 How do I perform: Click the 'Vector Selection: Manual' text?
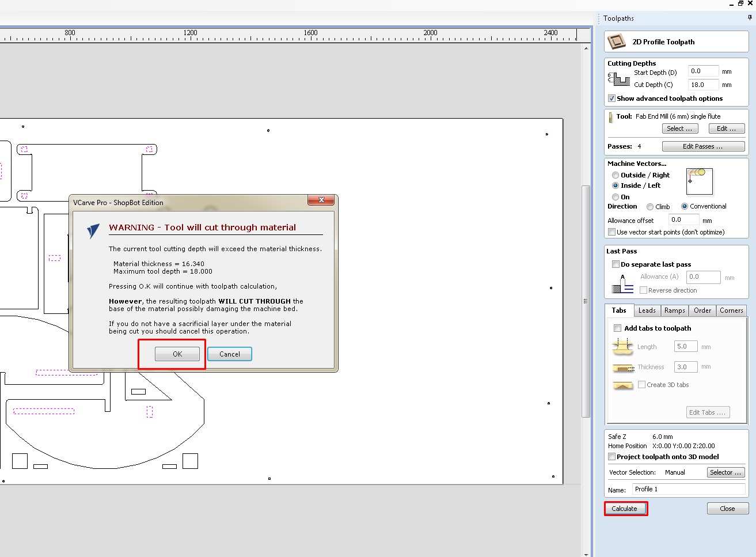[x=647, y=472]
